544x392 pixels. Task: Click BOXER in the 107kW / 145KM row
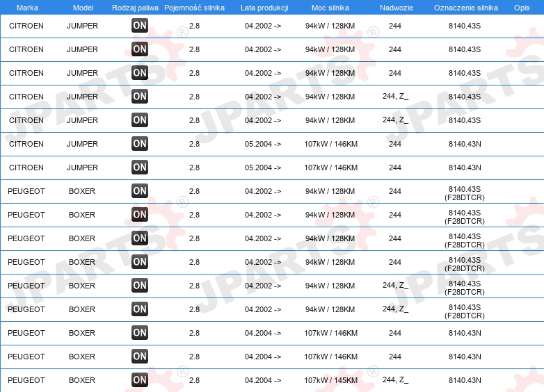[x=82, y=380]
